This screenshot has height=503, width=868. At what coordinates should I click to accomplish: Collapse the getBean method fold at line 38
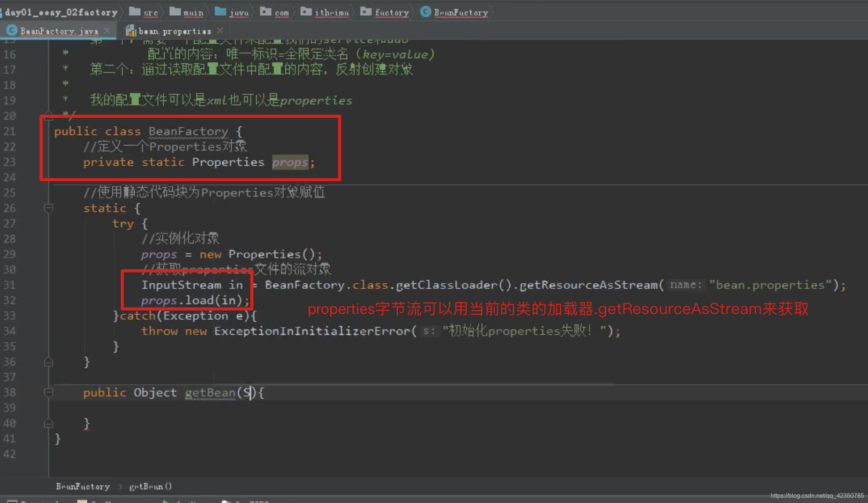click(x=48, y=393)
